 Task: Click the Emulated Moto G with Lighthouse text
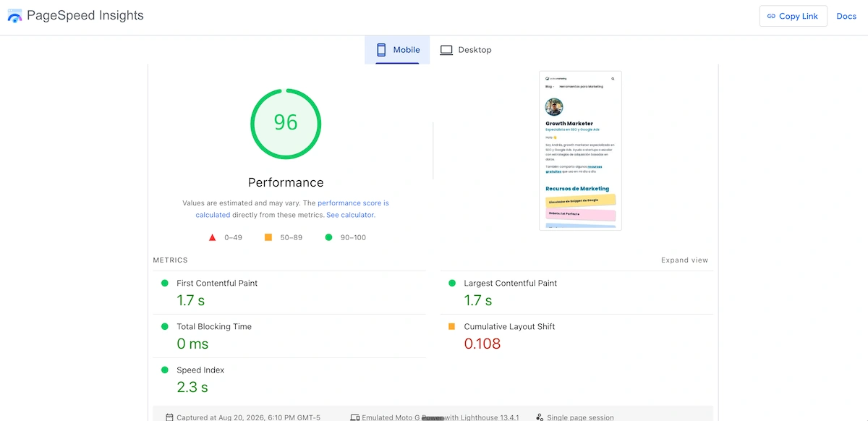(x=441, y=417)
